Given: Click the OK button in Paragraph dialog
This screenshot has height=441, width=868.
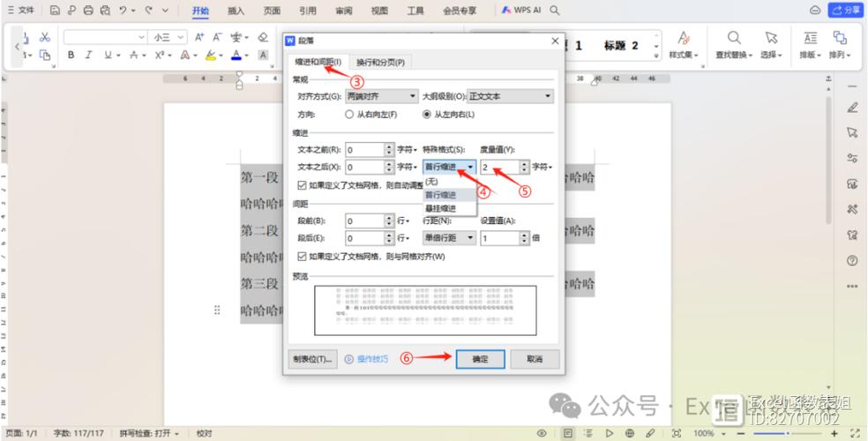Looking at the screenshot, I should pos(480,359).
